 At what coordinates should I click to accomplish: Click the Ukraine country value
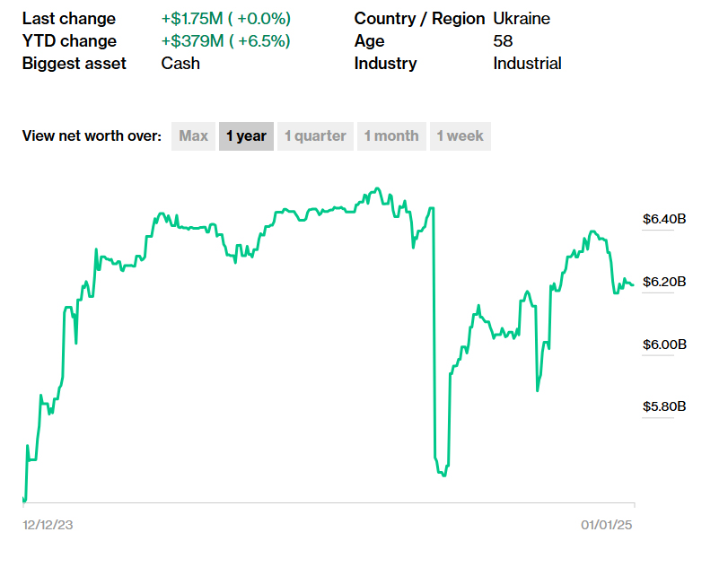click(x=523, y=19)
